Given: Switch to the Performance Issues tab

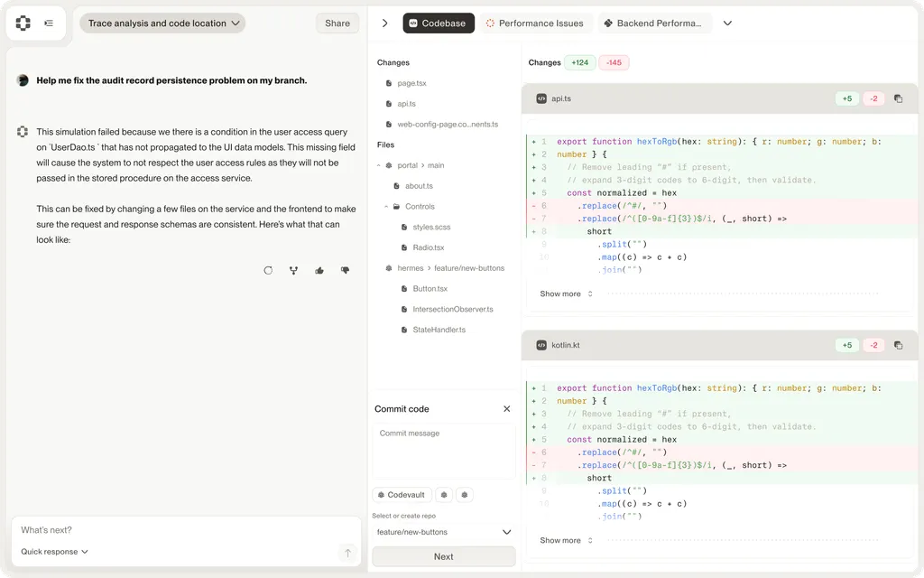Looking at the screenshot, I should (x=535, y=23).
